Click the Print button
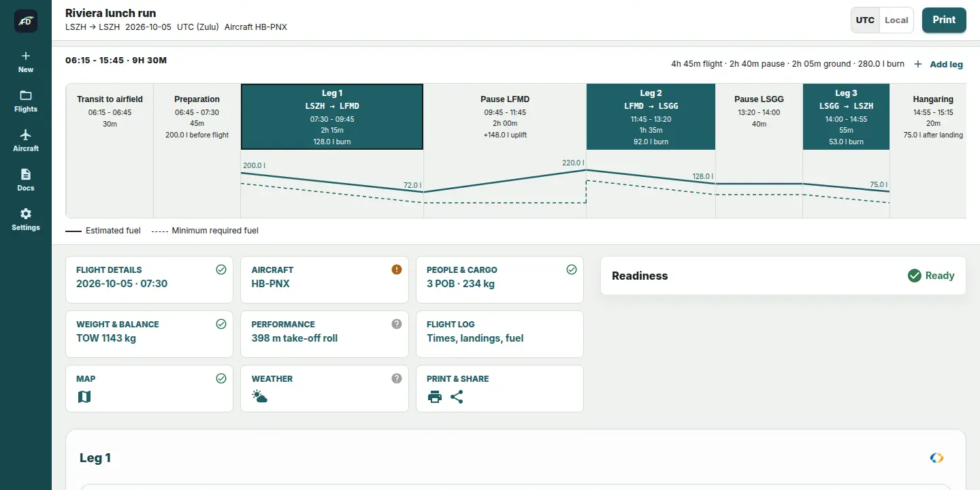The width and height of the screenshot is (980, 490). (x=944, y=20)
